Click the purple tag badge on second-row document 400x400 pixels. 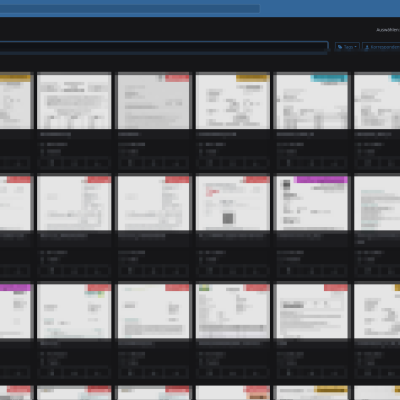[x=321, y=180]
